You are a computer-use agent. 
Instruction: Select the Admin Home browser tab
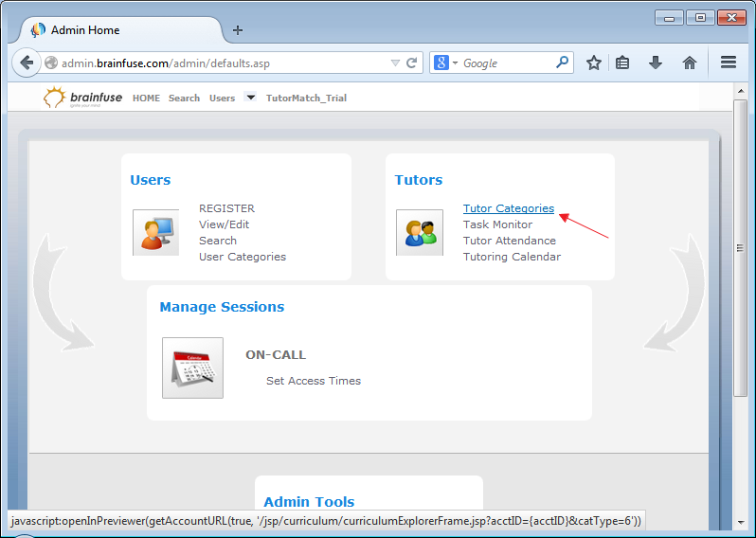[x=120, y=30]
